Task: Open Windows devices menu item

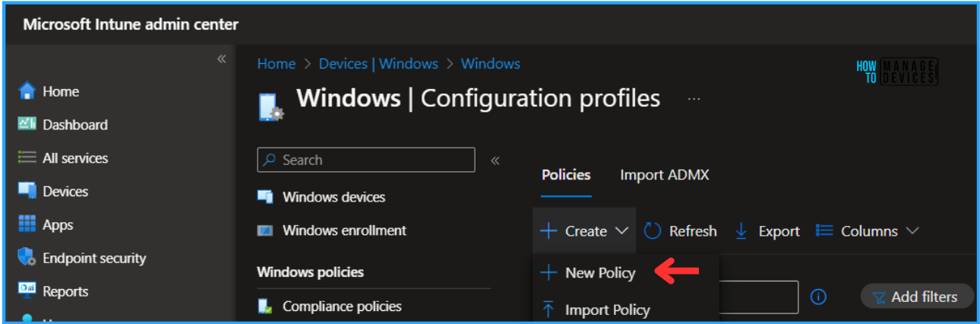Action: [334, 197]
